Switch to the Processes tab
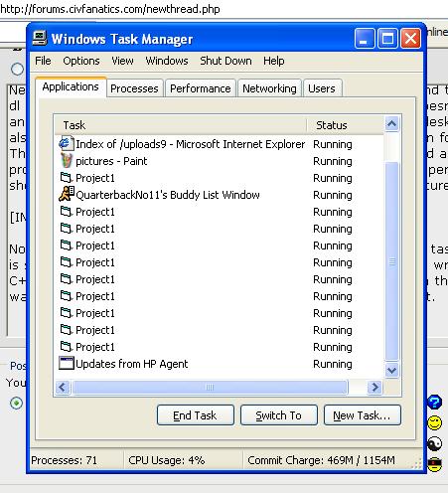This screenshot has width=448, height=493. [134, 88]
